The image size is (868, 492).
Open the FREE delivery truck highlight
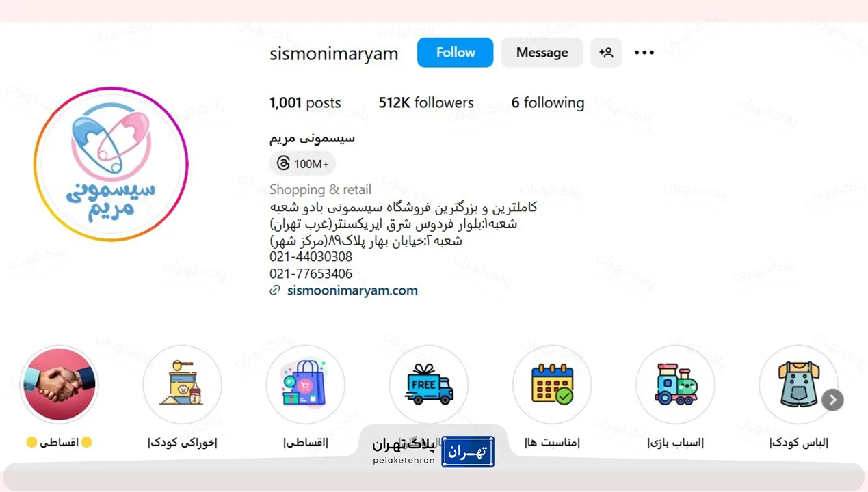coord(429,385)
